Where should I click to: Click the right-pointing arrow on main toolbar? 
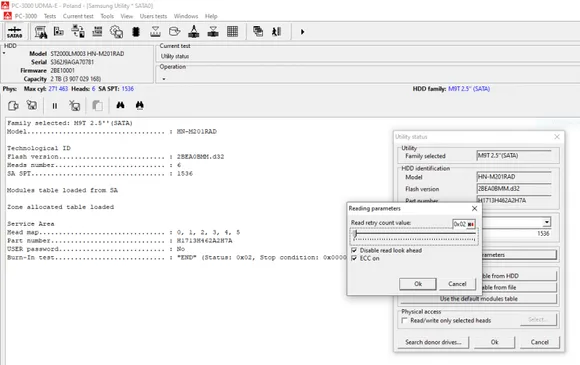point(302,32)
